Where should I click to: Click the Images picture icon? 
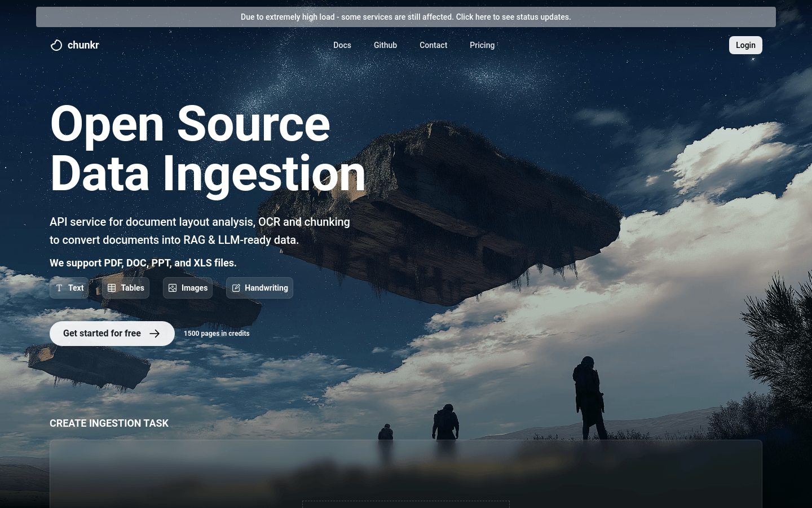(x=173, y=288)
